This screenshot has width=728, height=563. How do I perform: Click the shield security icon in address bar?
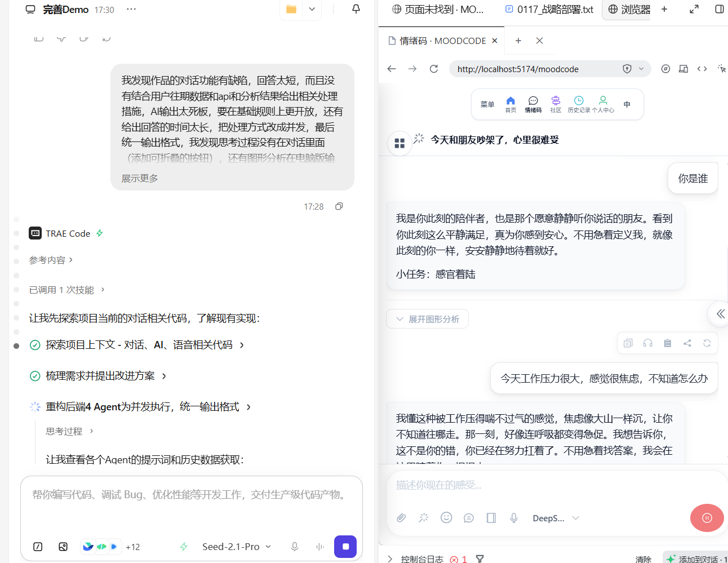pyautogui.click(x=627, y=69)
